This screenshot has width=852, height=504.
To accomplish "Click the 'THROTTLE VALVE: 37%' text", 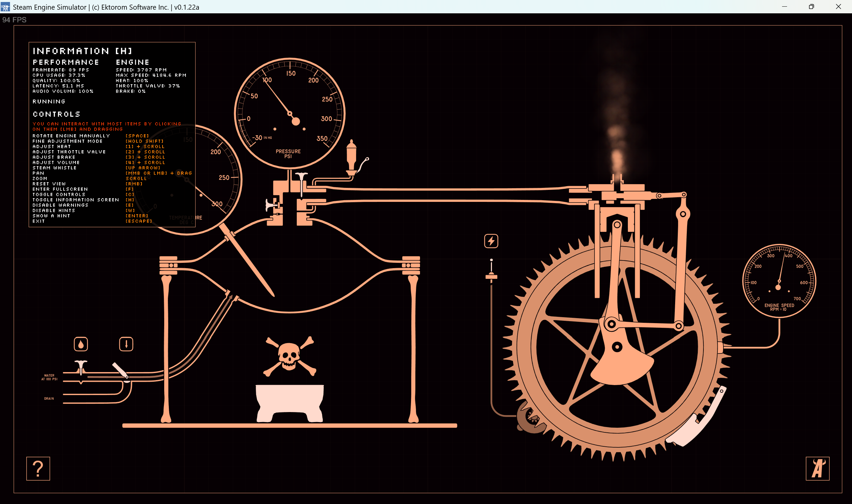I will coord(148,86).
